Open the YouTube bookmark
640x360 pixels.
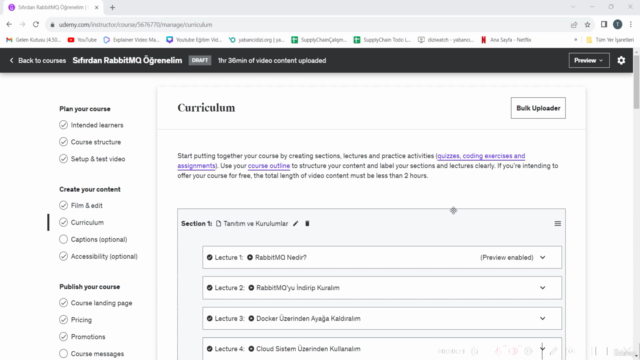coord(82,40)
